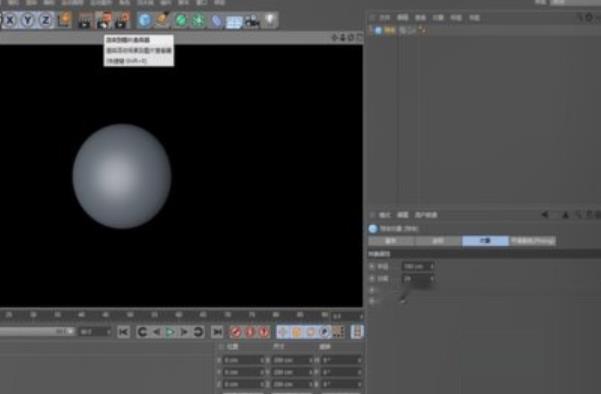601x394 pixels.
Task: Go to the end of the timeline
Action: click(x=217, y=332)
